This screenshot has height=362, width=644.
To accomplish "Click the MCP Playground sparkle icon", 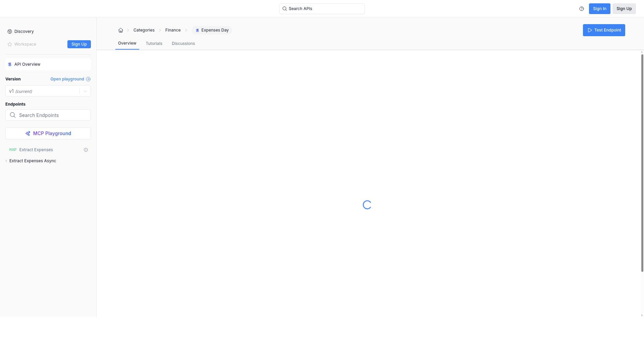I will (28, 133).
